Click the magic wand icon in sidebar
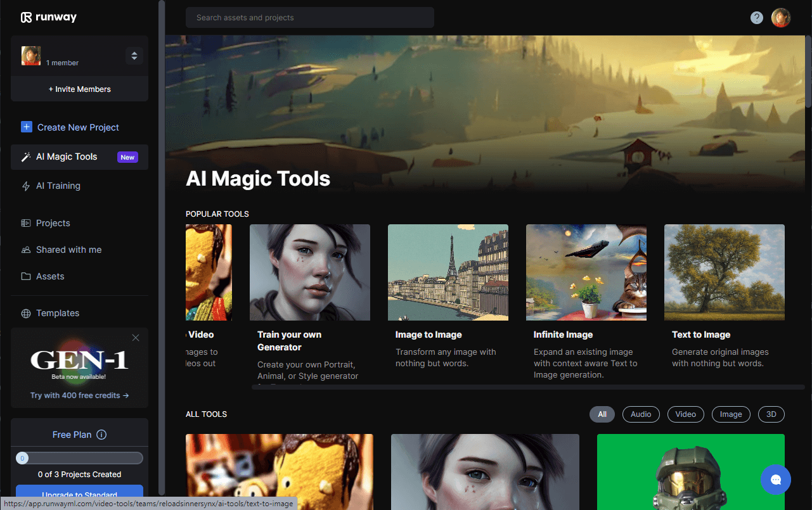The width and height of the screenshot is (812, 510). 26,157
